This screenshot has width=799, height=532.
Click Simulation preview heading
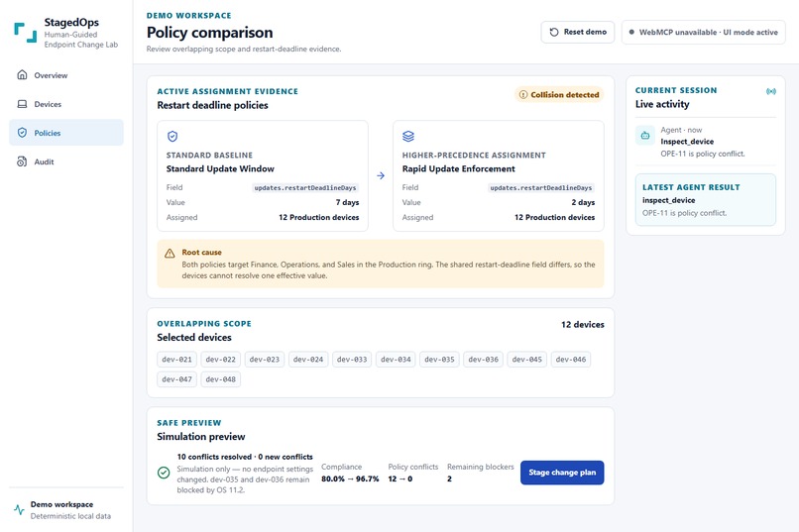pyautogui.click(x=201, y=437)
